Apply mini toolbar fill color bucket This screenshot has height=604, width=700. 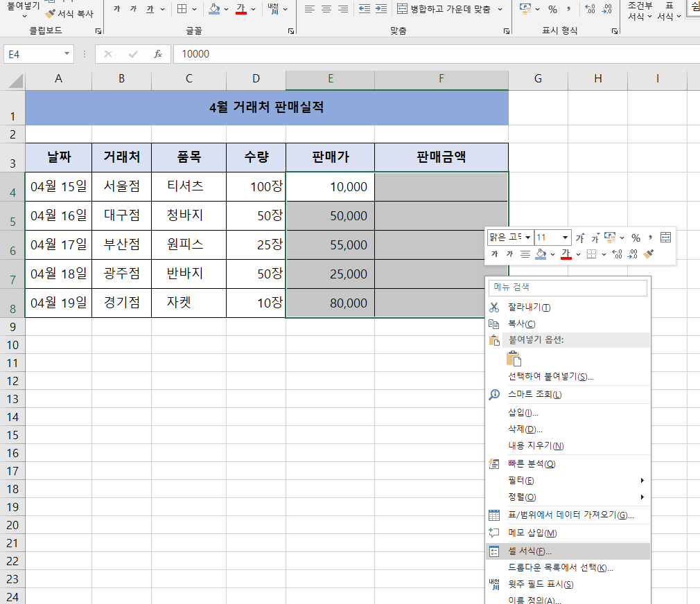coord(541,254)
